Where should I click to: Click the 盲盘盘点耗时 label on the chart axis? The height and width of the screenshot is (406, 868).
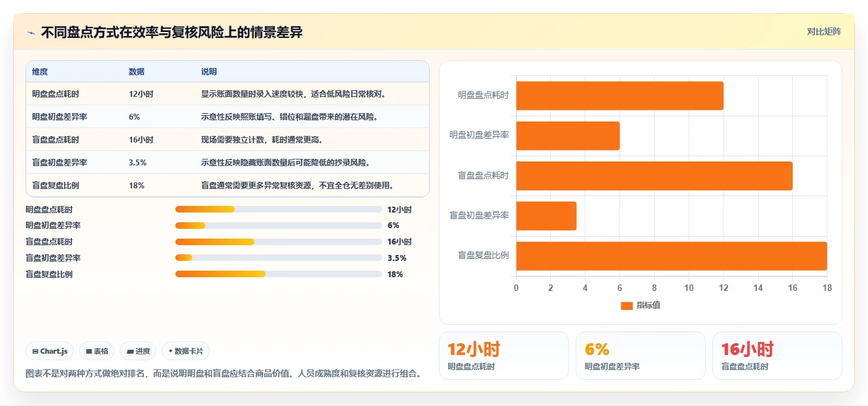click(483, 176)
